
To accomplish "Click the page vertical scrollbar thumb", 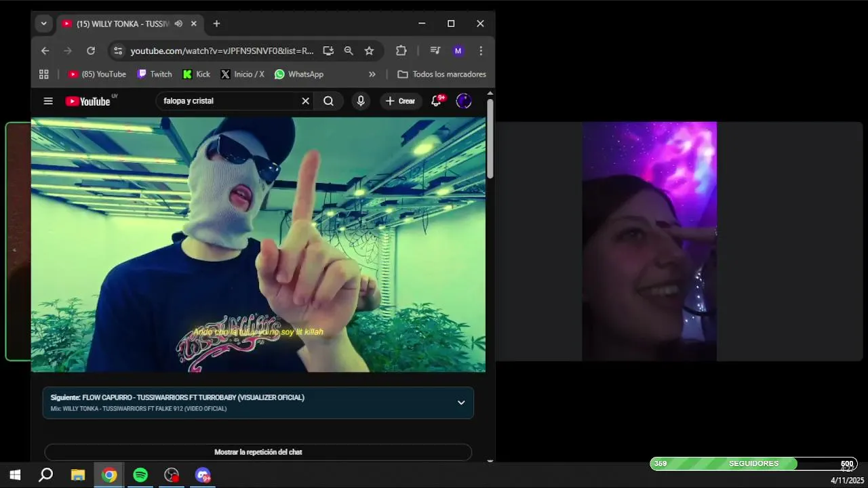I will 490,139.
